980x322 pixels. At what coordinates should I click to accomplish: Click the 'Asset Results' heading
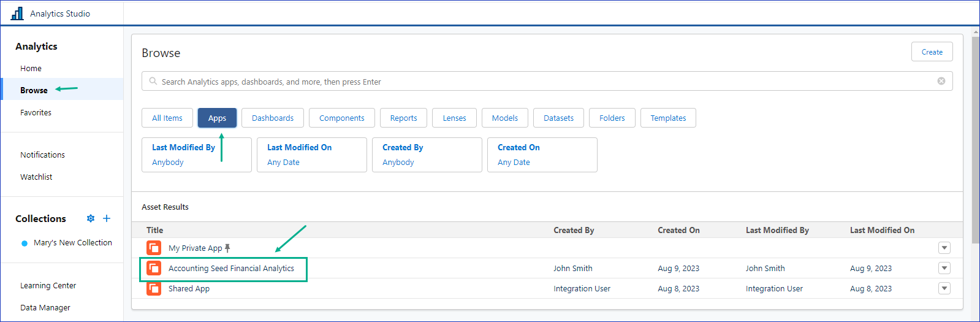click(x=165, y=207)
